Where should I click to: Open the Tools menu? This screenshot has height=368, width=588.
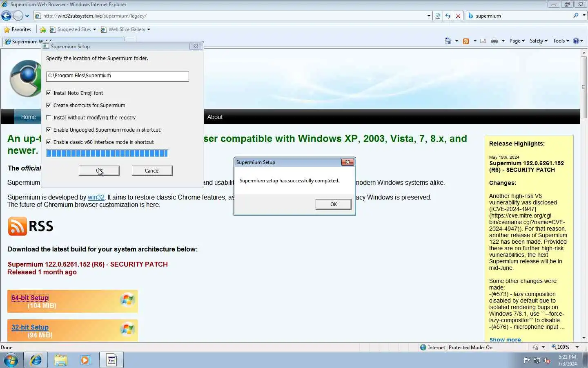561,41
